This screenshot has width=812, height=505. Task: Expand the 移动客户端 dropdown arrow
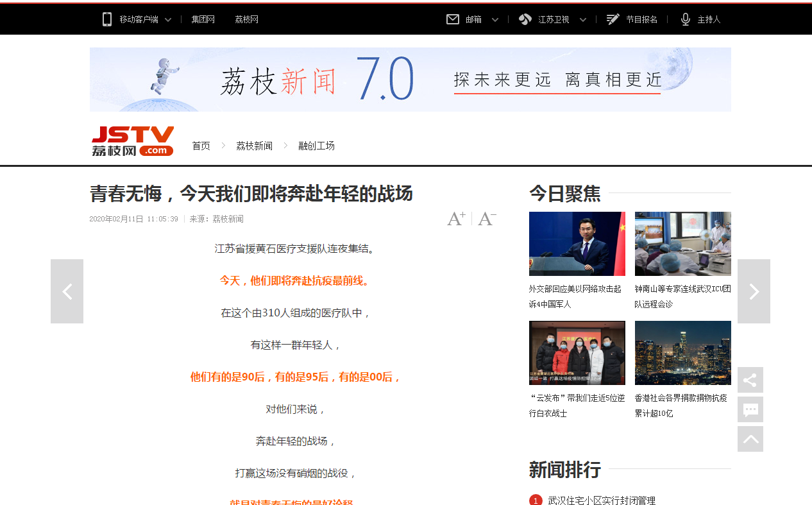(x=169, y=19)
